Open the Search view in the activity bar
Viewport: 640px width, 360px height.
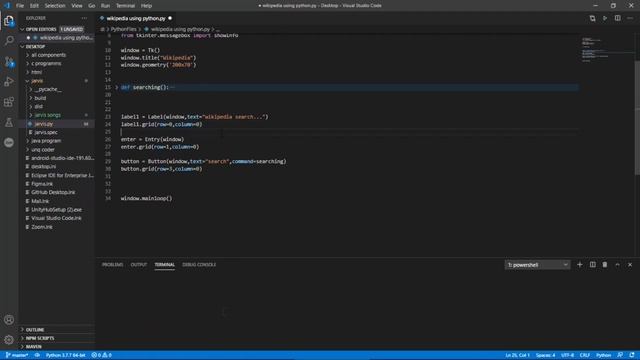point(9,40)
